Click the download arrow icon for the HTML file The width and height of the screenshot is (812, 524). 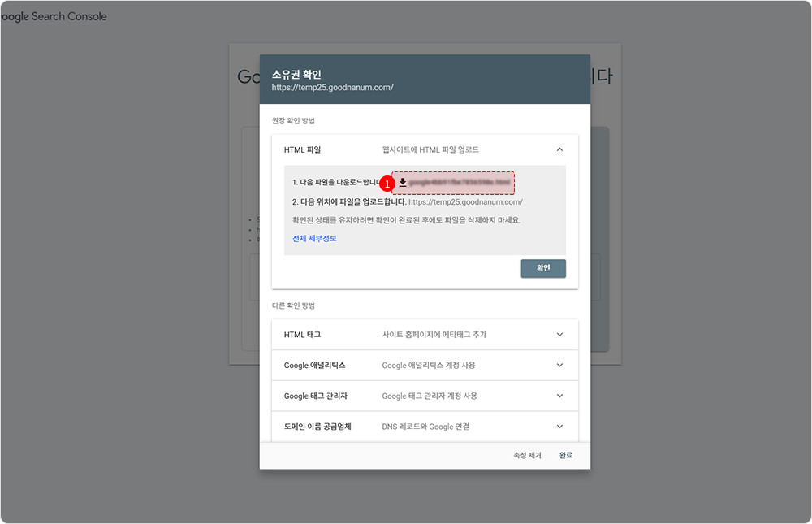point(403,183)
